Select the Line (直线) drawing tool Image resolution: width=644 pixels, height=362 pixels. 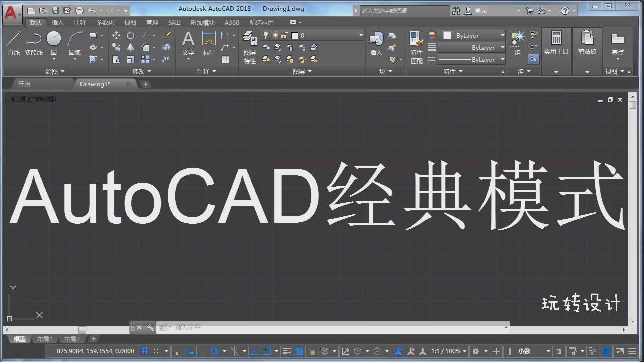tap(13, 43)
